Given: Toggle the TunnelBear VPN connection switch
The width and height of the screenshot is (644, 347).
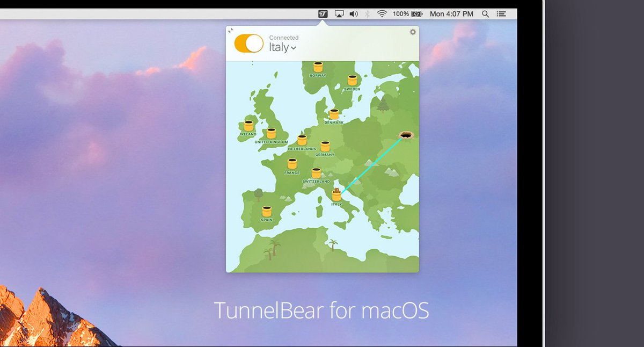Looking at the screenshot, I should (249, 44).
